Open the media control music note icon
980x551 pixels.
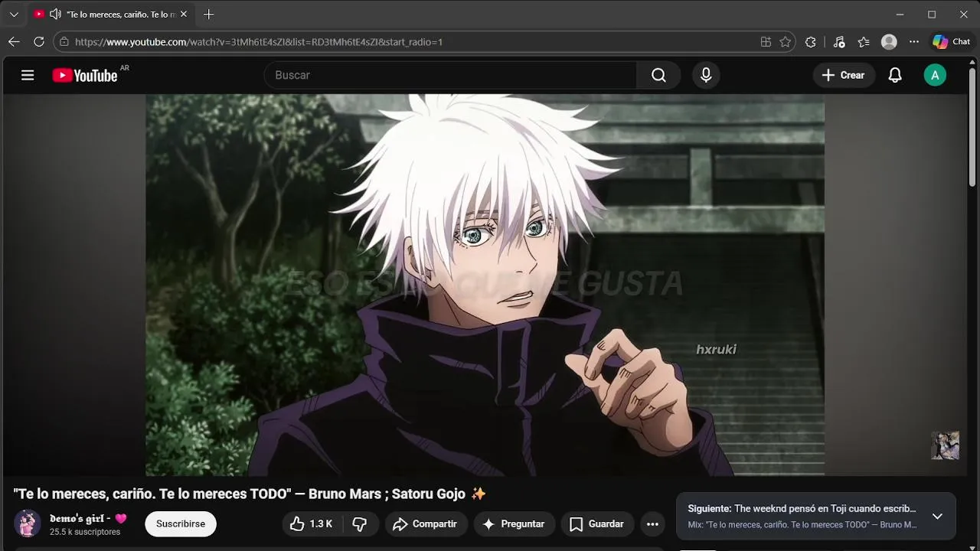[x=839, y=42]
